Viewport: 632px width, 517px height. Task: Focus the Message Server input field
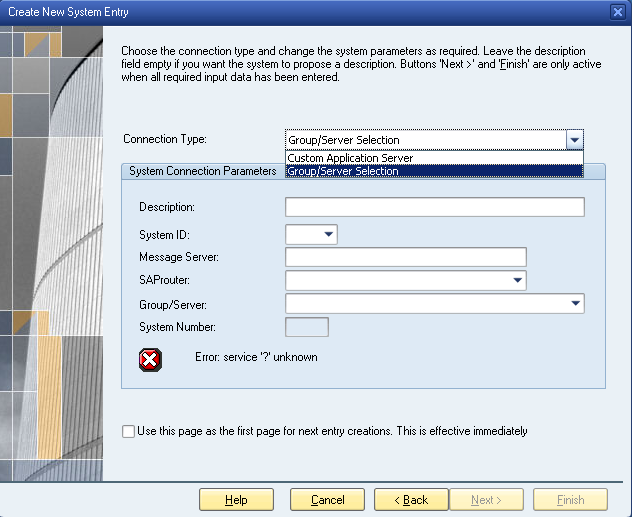click(405, 257)
